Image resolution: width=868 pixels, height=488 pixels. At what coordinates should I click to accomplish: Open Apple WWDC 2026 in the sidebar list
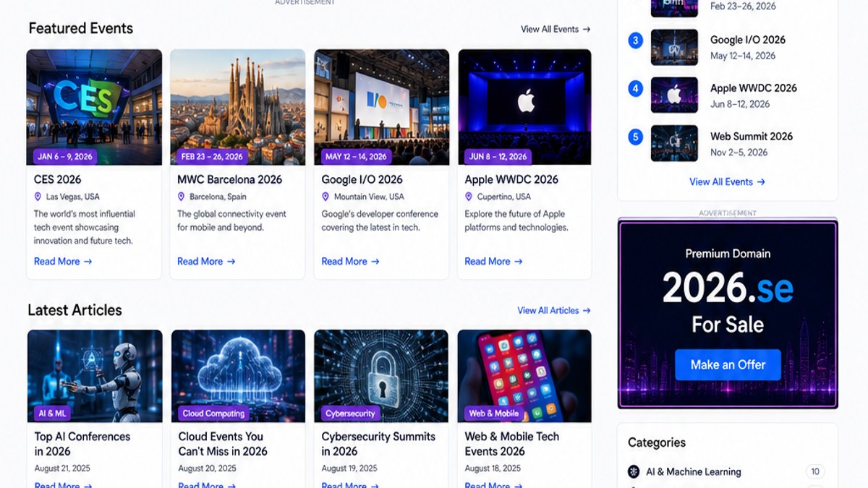pyautogui.click(x=753, y=88)
